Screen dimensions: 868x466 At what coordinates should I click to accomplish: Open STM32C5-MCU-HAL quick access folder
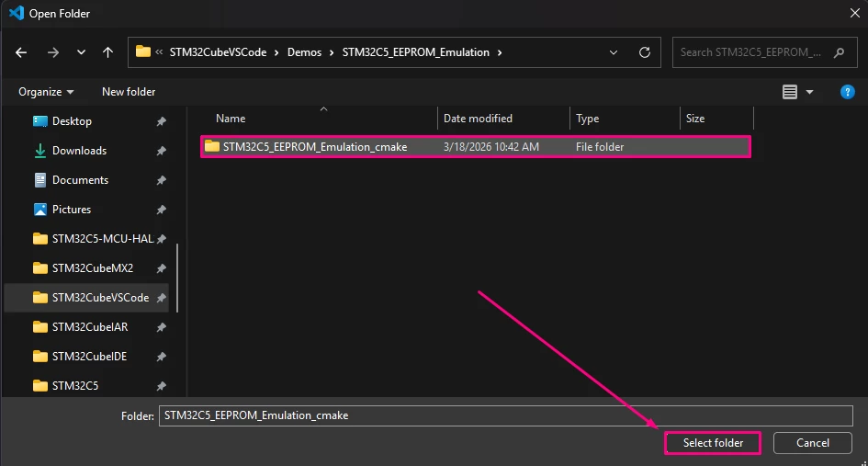pos(103,239)
